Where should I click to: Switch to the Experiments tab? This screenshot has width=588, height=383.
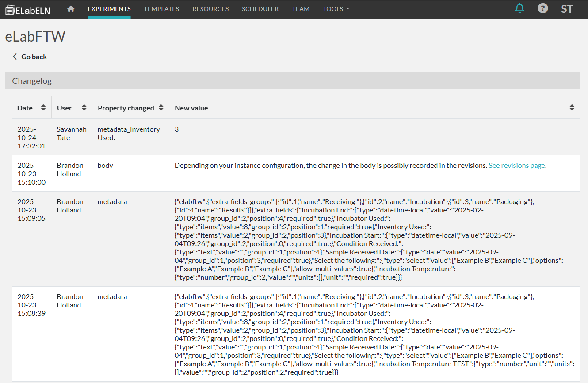(109, 9)
